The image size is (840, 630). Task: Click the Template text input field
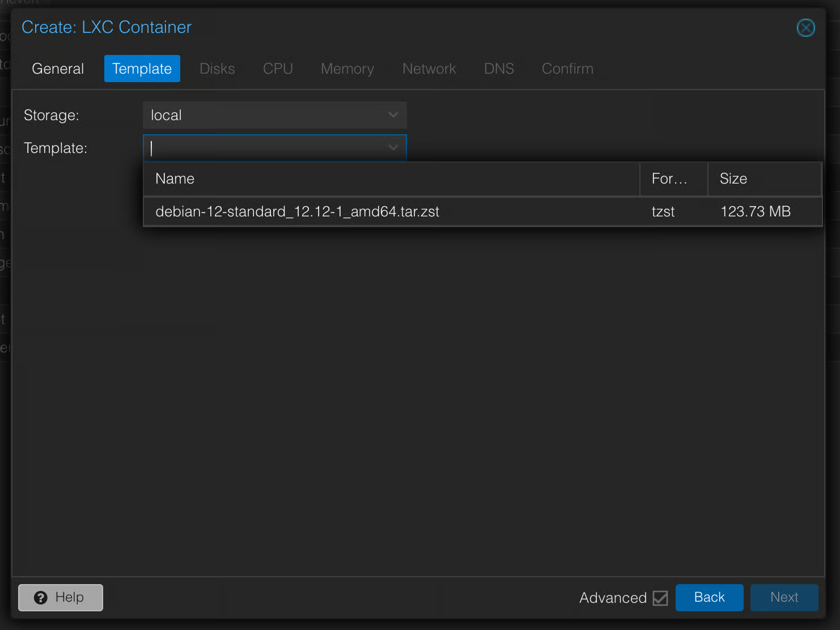pos(263,148)
